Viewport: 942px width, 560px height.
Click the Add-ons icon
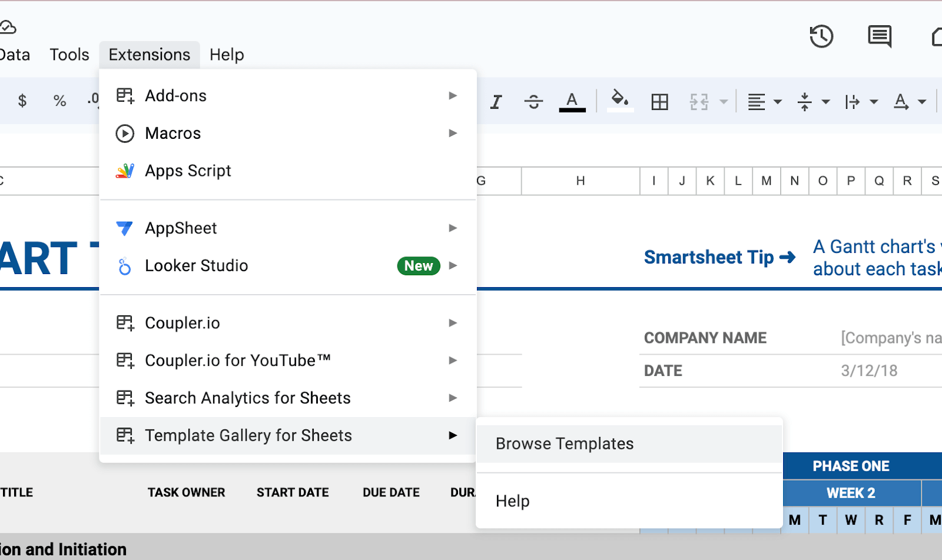pos(125,95)
